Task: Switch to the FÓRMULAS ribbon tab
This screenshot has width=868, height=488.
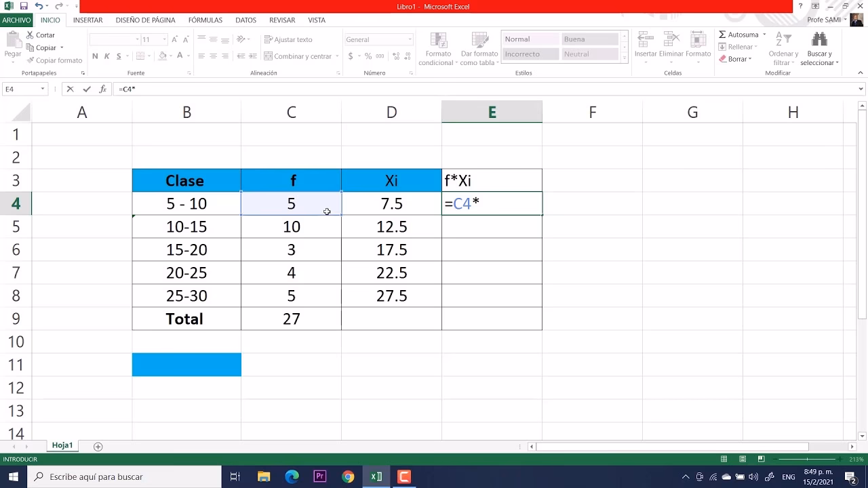Action: pos(205,20)
